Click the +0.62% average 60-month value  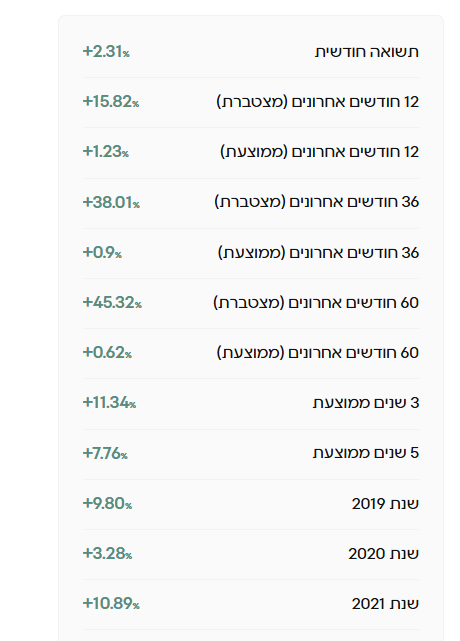click(x=107, y=352)
